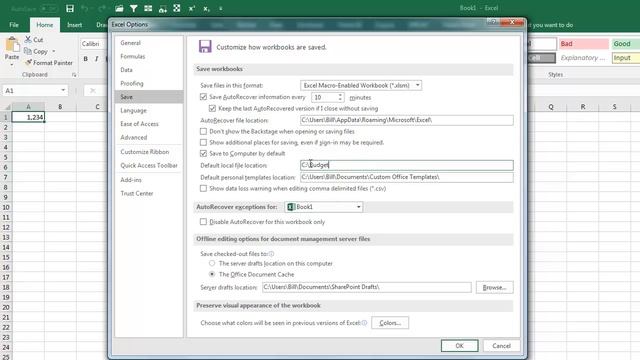Open Customize Ribbon options page
The width and height of the screenshot is (640, 360).
point(149,152)
